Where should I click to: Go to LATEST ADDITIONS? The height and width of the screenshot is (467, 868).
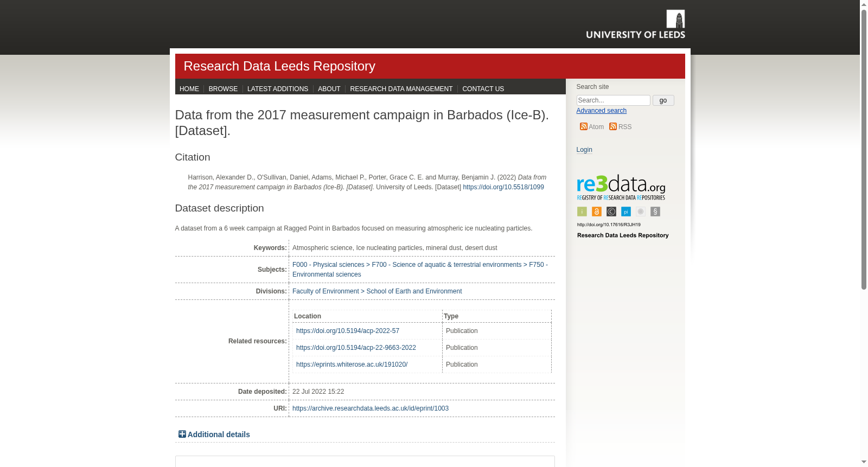click(278, 89)
